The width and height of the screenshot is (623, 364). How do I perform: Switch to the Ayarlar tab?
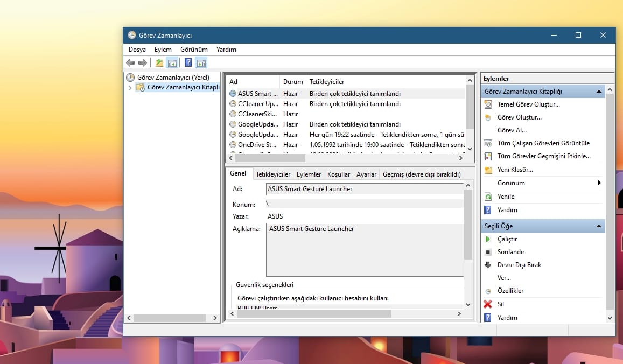(x=366, y=174)
